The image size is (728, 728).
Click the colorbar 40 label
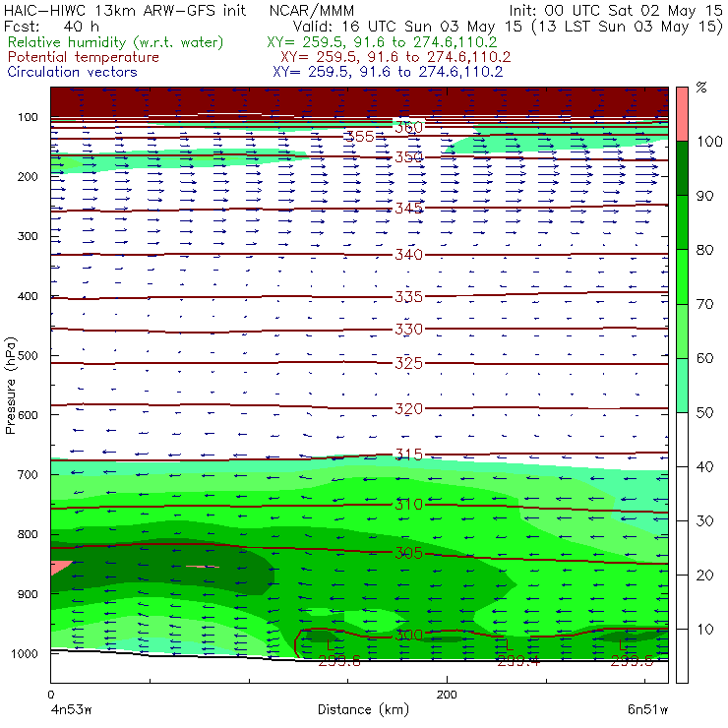click(704, 467)
